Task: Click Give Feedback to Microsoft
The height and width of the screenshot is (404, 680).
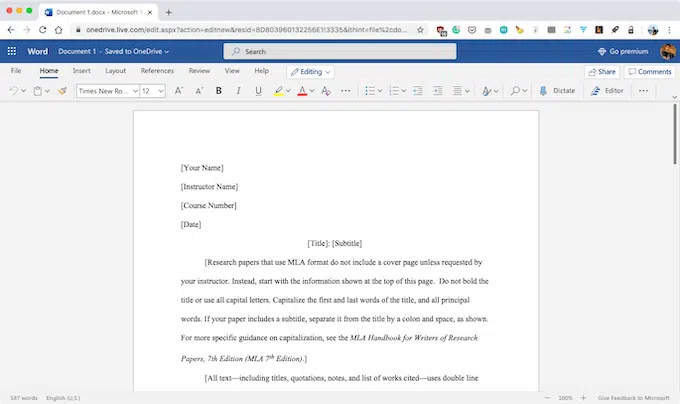Action: 633,397
